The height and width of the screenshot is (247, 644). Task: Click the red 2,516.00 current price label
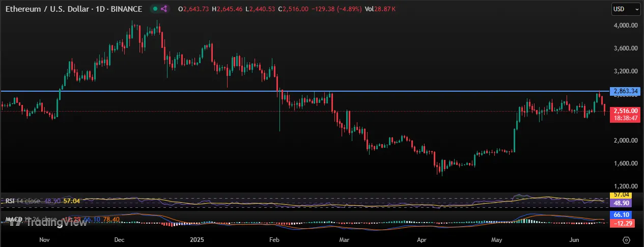click(x=626, y=111)
